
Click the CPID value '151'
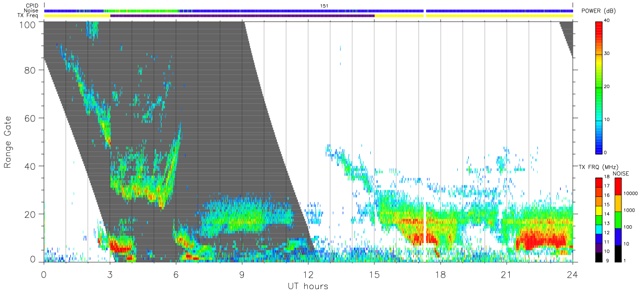[x=324, y=6]
